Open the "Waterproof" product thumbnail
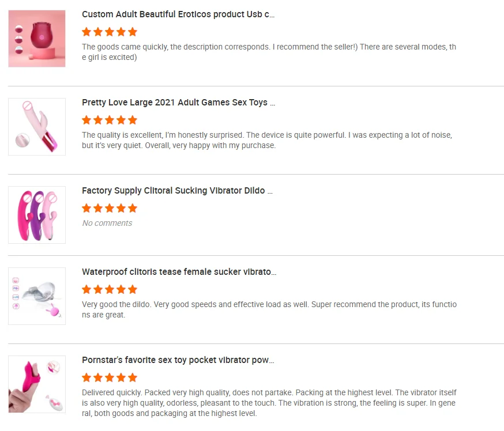The width and height of the screenshot is (504, 431). [37, 296]
